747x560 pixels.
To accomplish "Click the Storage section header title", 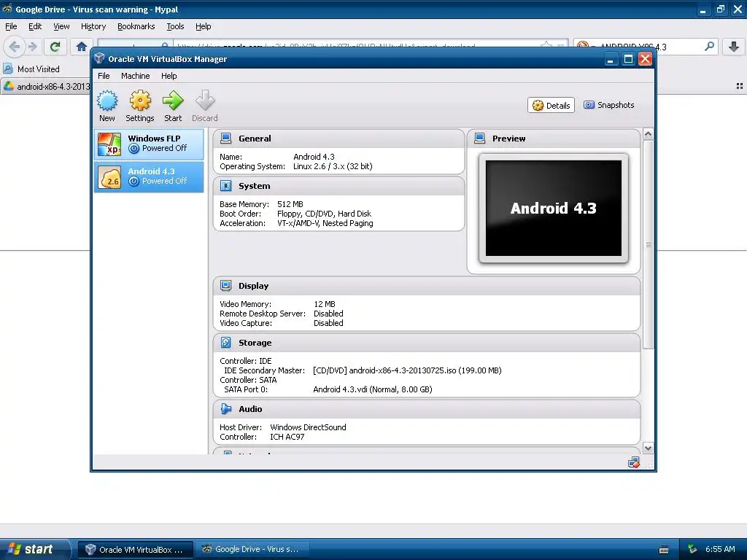I will [x=255, y=343].
